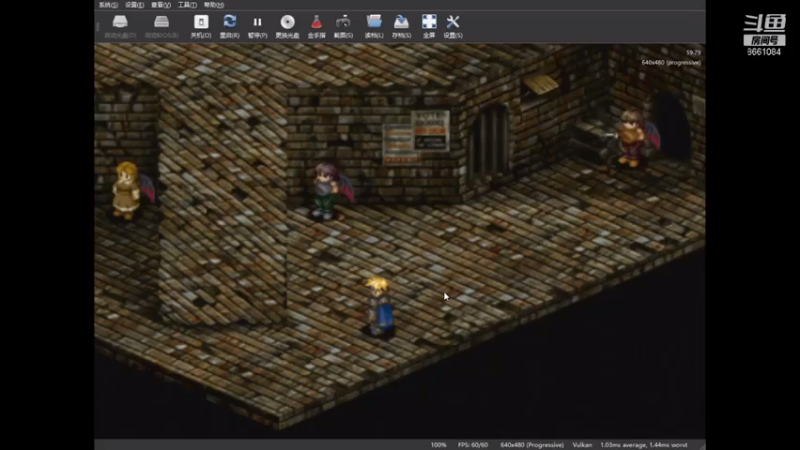Click the FPS: 60/60 status text

click(x=473, y=445)
